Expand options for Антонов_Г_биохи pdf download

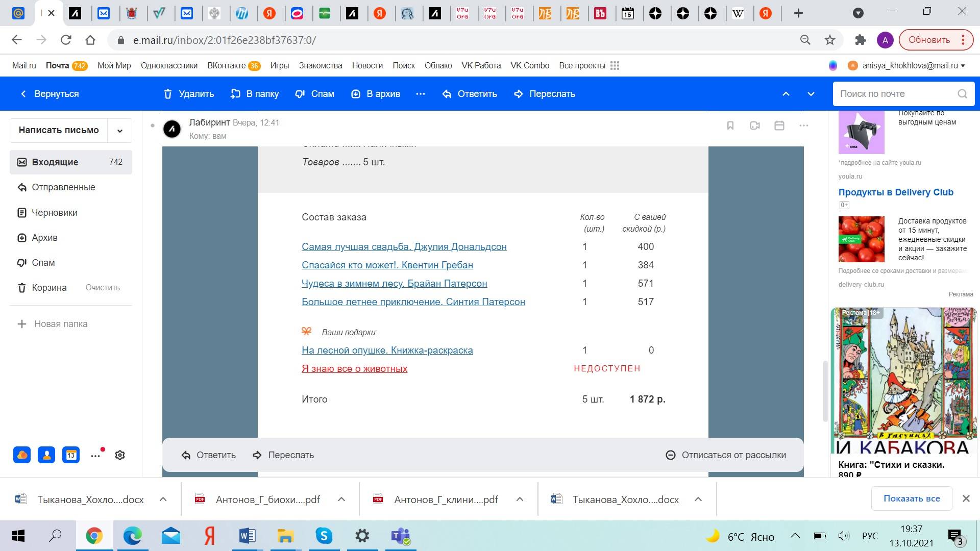tap(341, 499)
